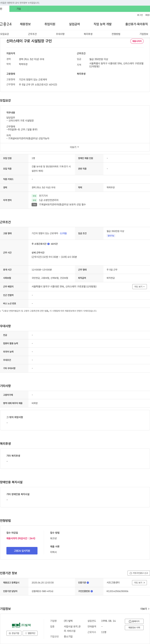Click 국민연금, 고용보험, 산재보험, 건강보험 text
This screenshot has height=644, width=150.
50,278
